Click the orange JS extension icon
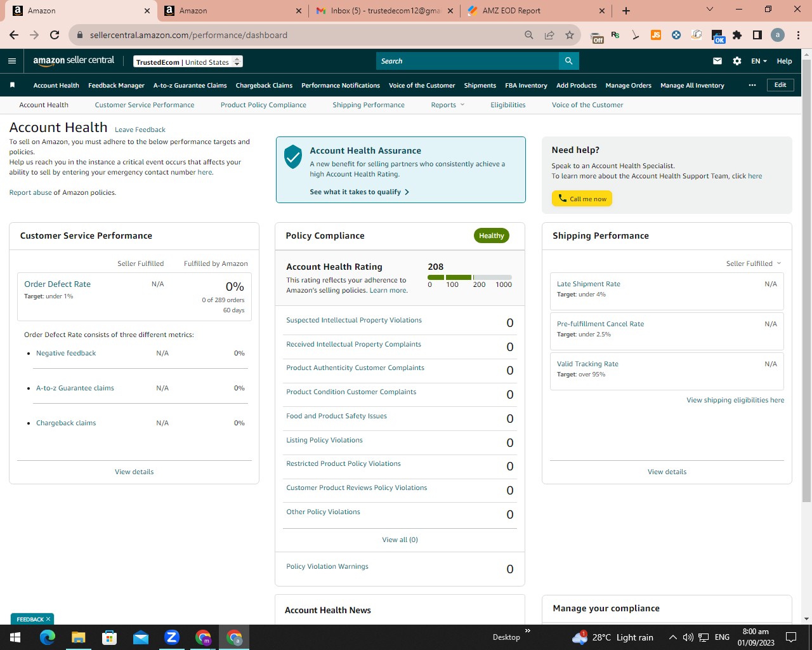This screenshot has height=650, width=812. 656,35
